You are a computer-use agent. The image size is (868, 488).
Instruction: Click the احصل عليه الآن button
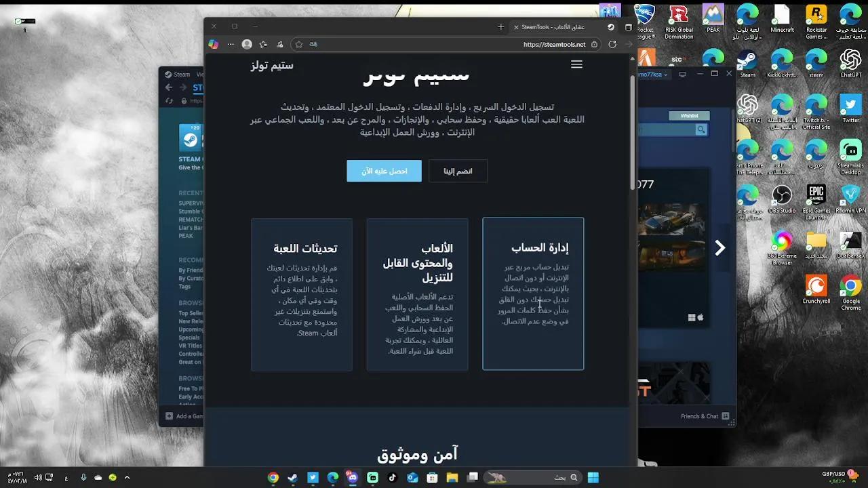coord(384,171)
